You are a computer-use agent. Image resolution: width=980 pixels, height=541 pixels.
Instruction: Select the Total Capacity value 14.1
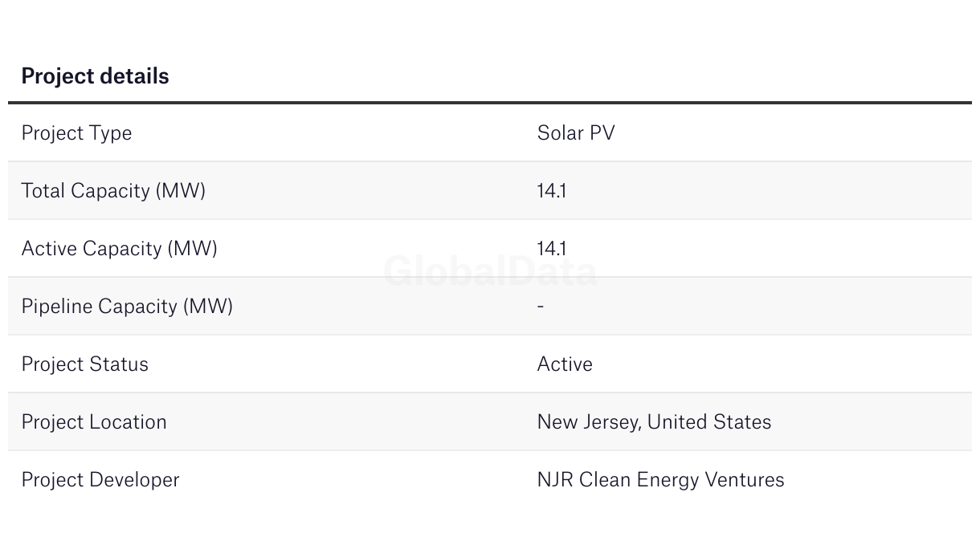pos(551,191)
